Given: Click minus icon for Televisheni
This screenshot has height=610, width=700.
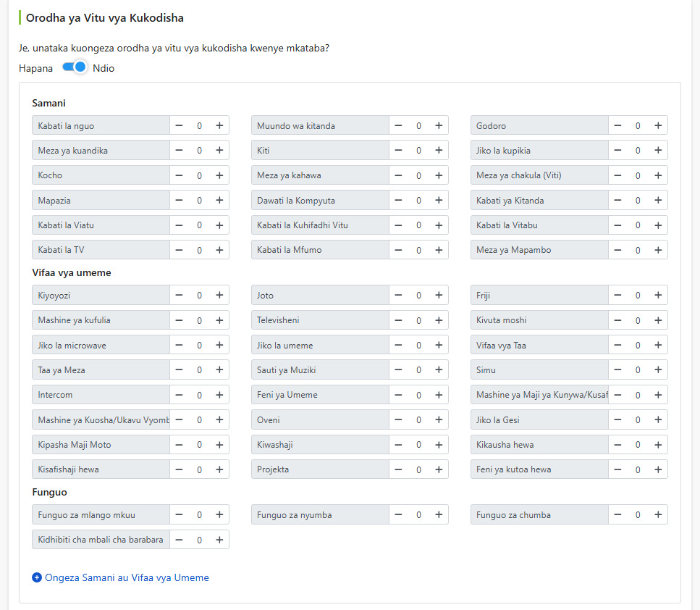Looking at the screenshot, I should (x=398, y=320).
